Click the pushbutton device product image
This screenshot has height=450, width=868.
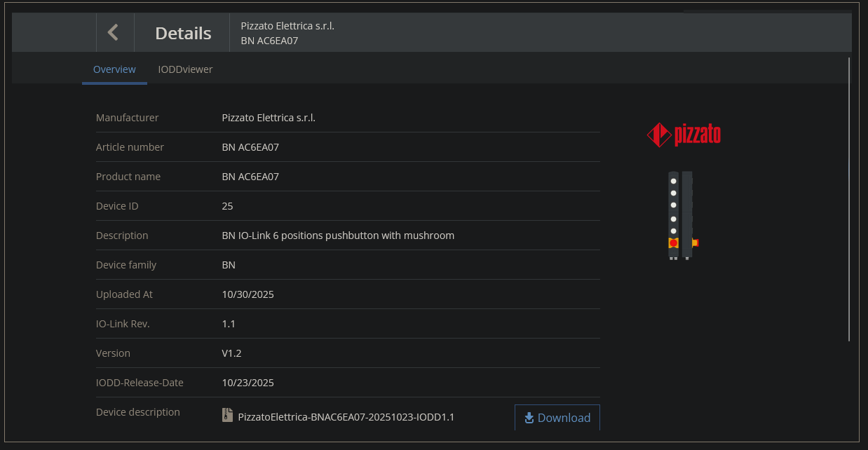point(680,216)
